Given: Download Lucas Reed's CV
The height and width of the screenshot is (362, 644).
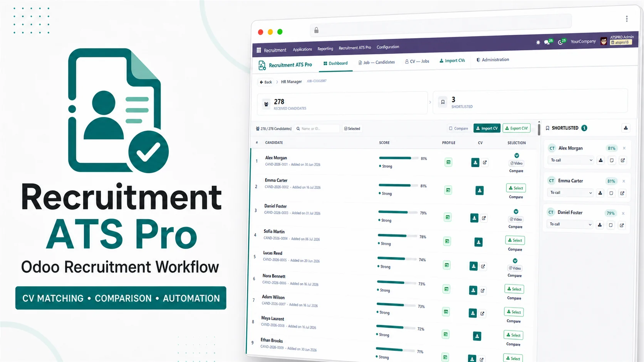Looking at the screenshot, I should click(x=474, y=266).
